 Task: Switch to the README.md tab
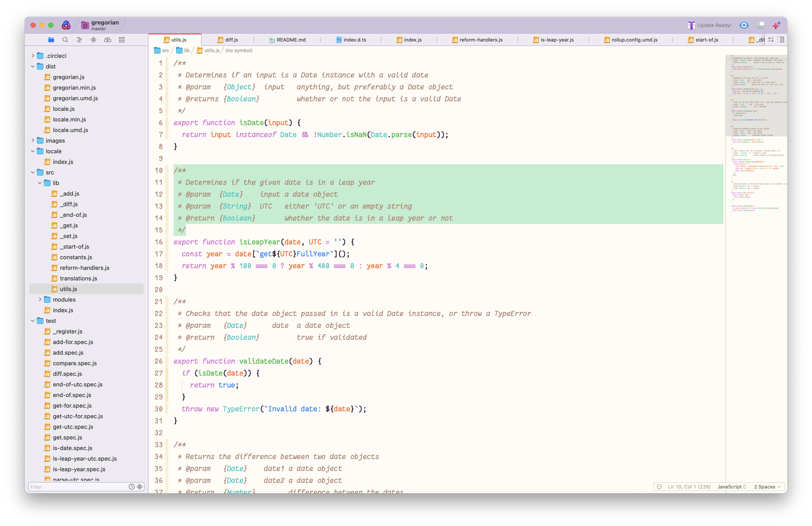point(291,40)
